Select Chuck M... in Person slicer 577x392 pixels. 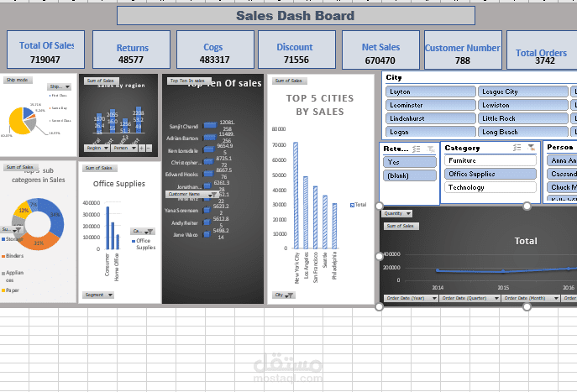pyautogui.click(x=562, y=187)
